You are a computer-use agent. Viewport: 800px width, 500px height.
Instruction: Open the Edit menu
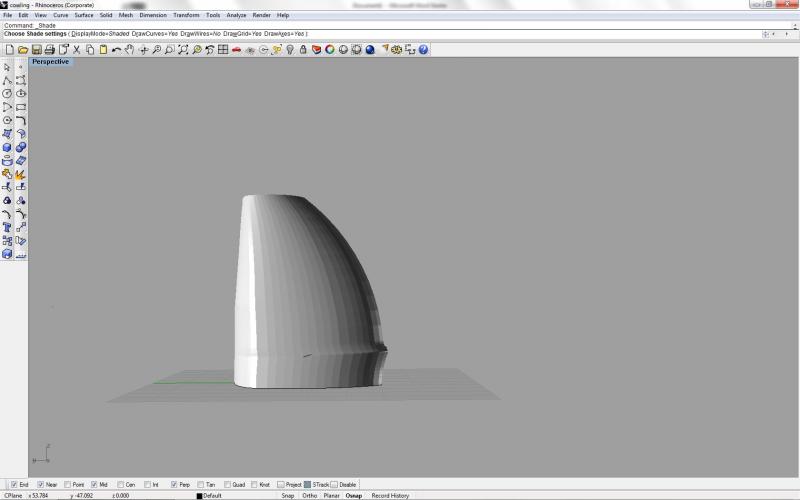[x=23, y=15]
